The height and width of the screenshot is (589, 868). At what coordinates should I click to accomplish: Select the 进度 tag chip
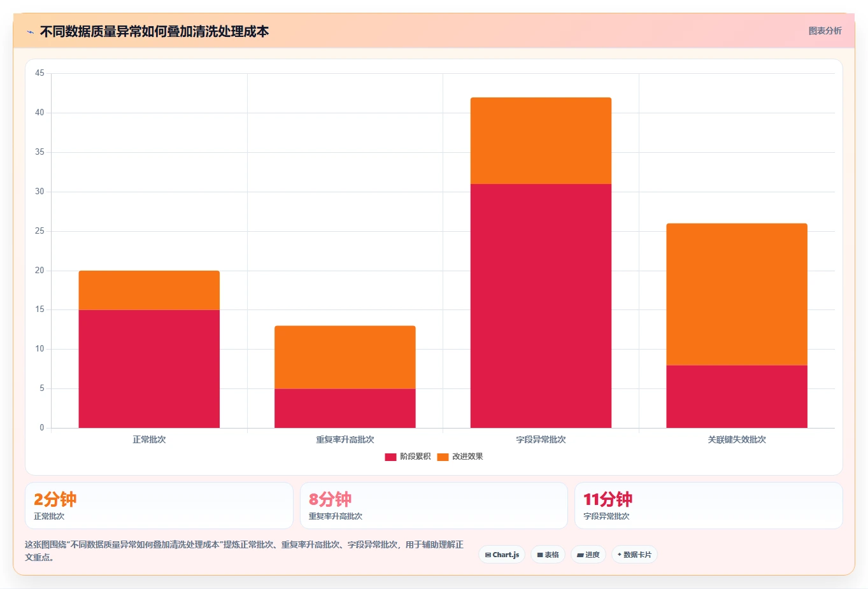tap(588, 555)
